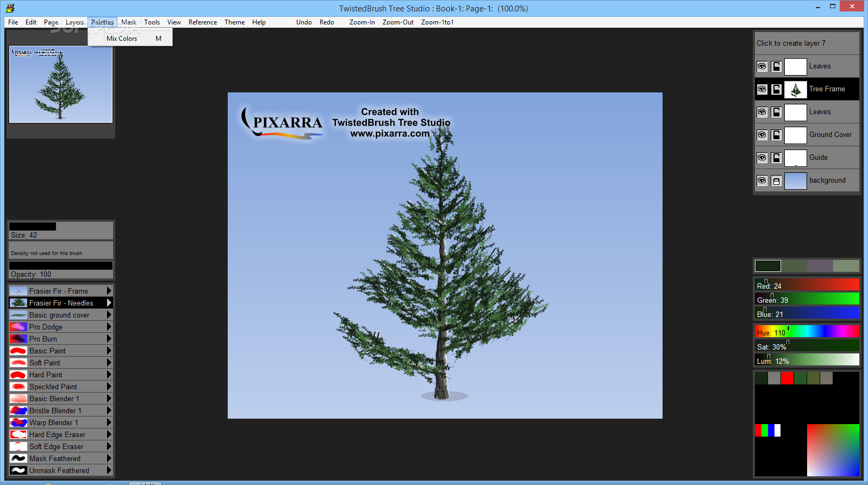Choose the Speckled Paint brush icon
The image size is (868, 485).
(x=18, y=387)
